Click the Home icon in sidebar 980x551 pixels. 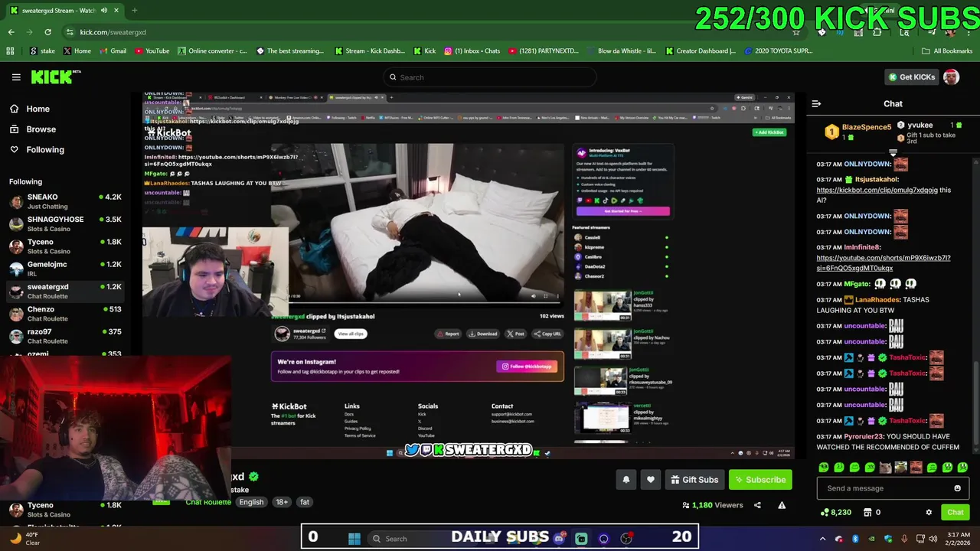[x=15, y=109]
